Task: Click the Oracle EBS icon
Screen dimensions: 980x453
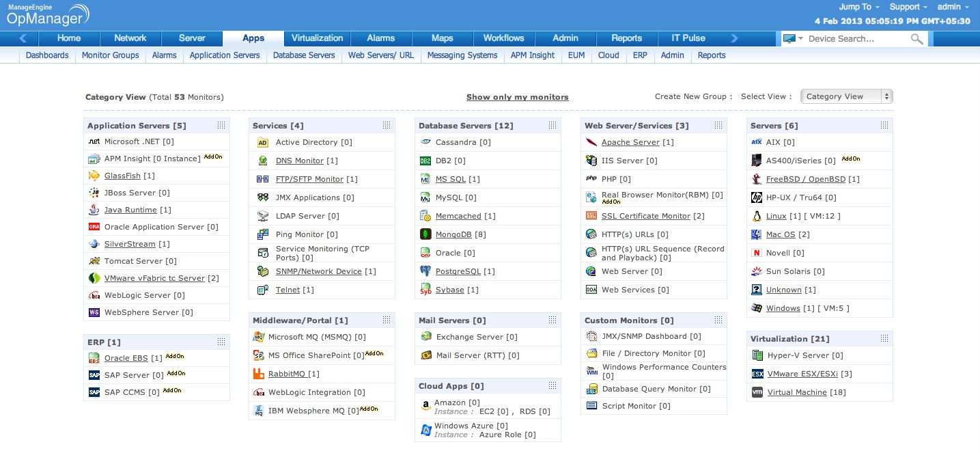Action: coord(94,358)
